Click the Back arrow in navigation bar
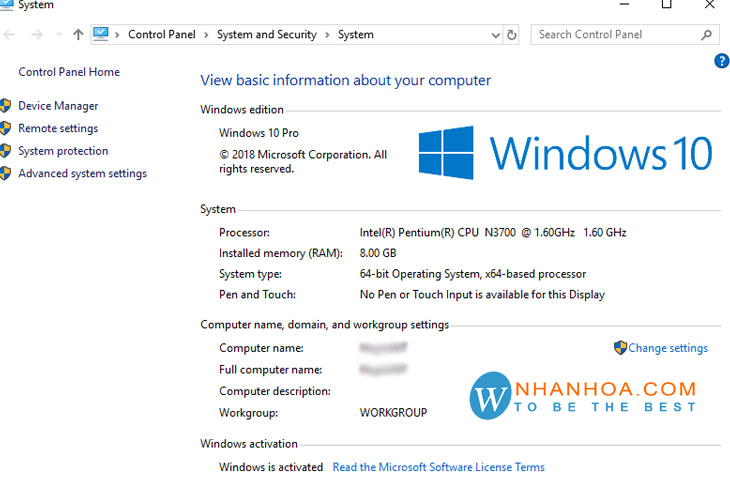The width and height of the screenshot is (730, 487). click(9, 34)
